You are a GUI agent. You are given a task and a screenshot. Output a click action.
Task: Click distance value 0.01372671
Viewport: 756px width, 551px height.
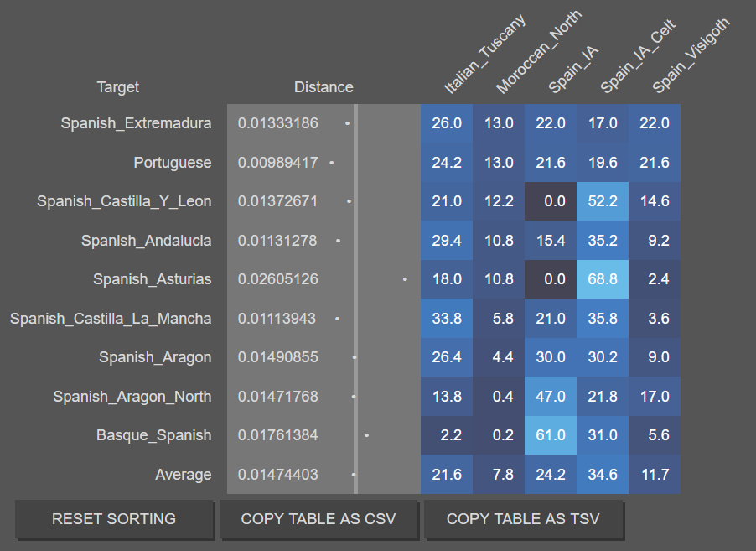click(x=277, y=201)
